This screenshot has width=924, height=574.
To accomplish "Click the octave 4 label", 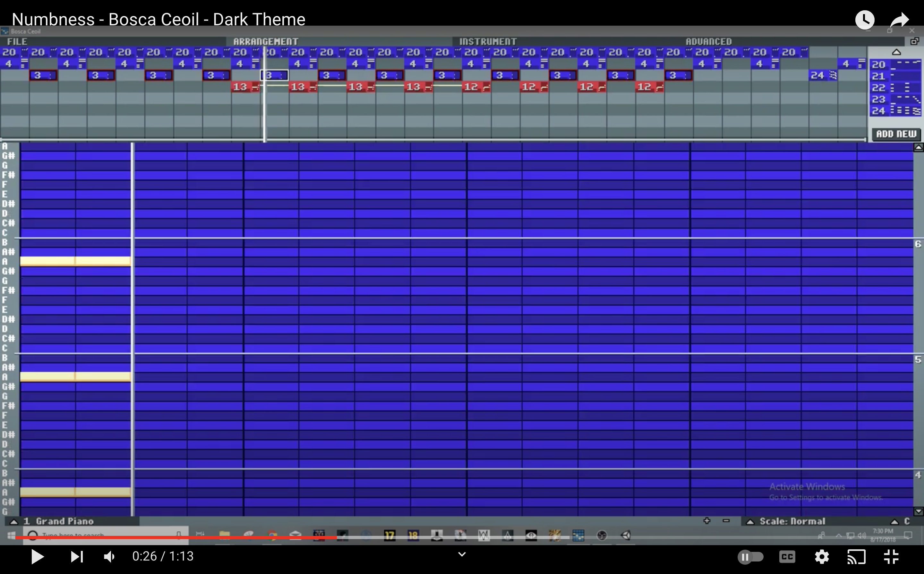I will [x=918, y=475].
